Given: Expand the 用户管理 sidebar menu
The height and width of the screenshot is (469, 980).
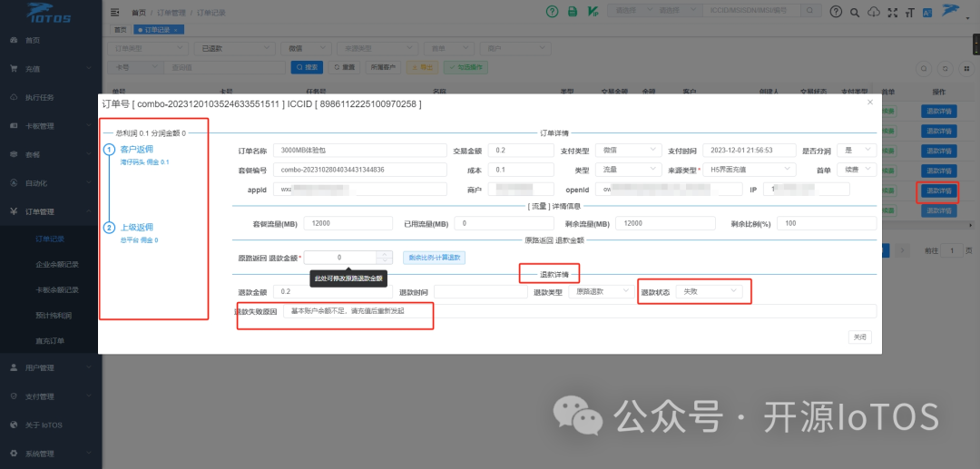Looking at the screenshot, I should (51, 367).
